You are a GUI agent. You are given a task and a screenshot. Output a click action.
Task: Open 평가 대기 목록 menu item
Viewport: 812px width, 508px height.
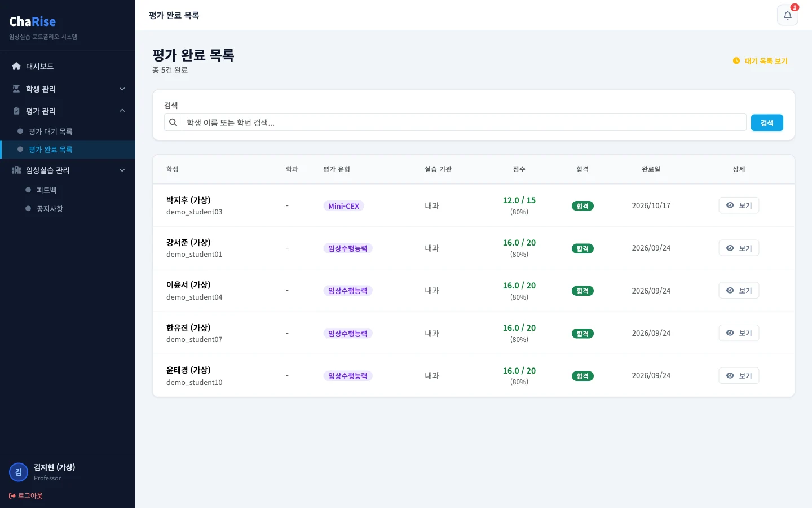tap(68, 132)
